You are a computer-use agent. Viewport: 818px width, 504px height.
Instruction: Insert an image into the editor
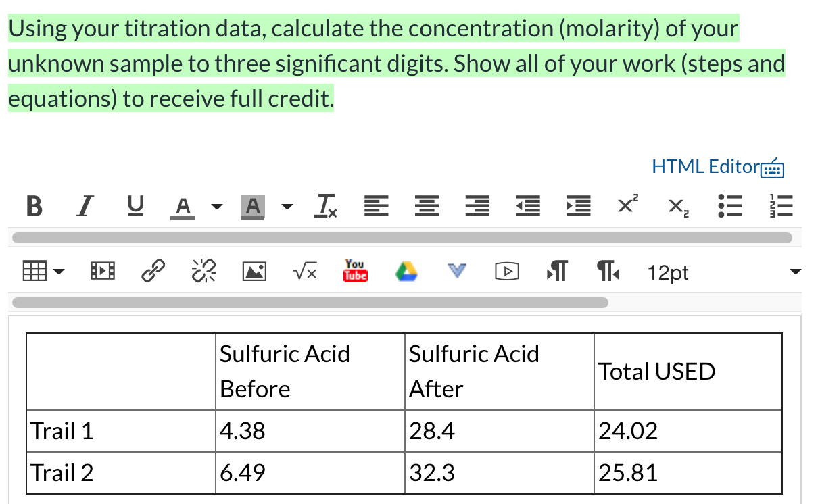(254, 271)
